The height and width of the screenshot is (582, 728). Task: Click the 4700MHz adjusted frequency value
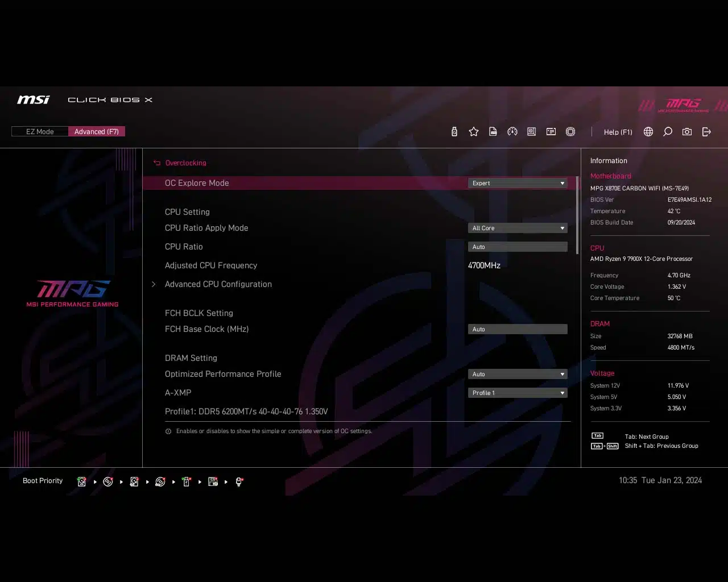484,265
